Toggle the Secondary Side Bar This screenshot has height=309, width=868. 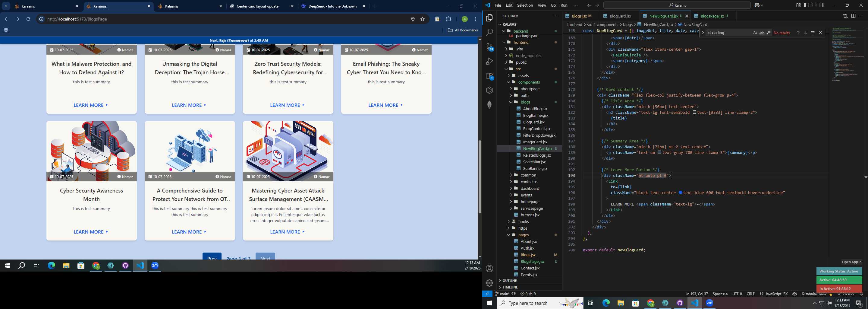coord(822,5)
